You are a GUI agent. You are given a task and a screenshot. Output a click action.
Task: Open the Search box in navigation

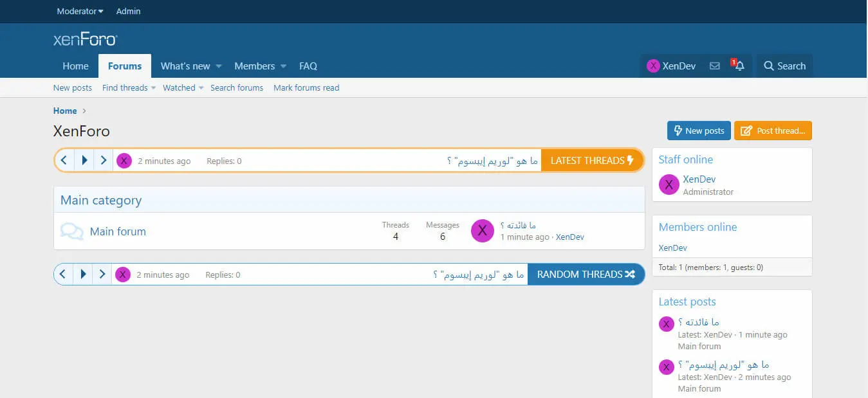[784, 66]
